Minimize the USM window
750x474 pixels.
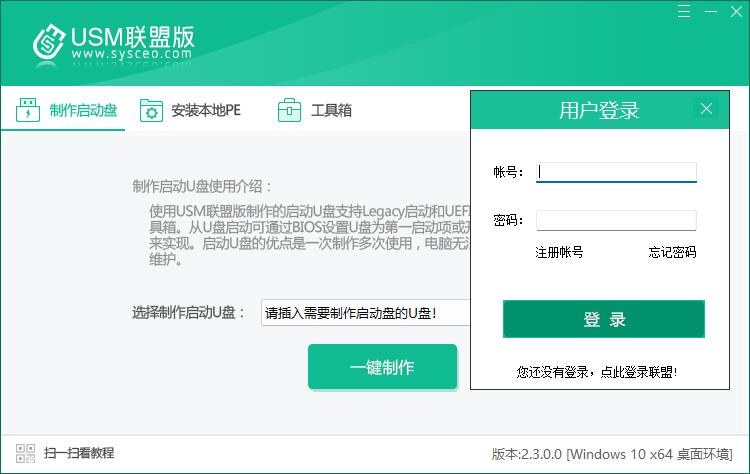tap(711, 11)
